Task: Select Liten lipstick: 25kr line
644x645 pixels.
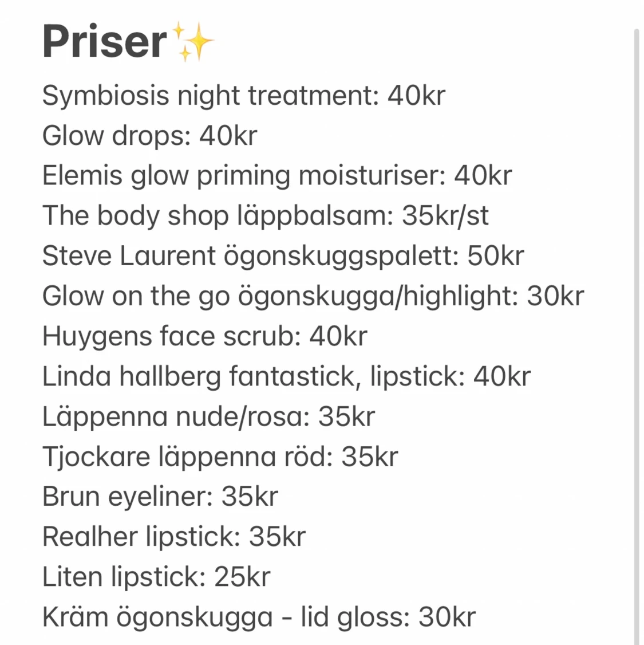Action: coord(157,577)
